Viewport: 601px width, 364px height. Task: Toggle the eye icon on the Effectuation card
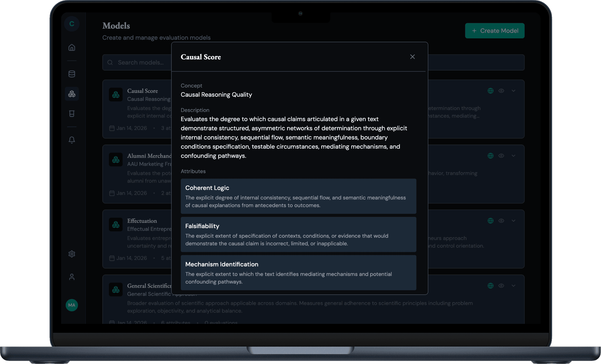501,221
